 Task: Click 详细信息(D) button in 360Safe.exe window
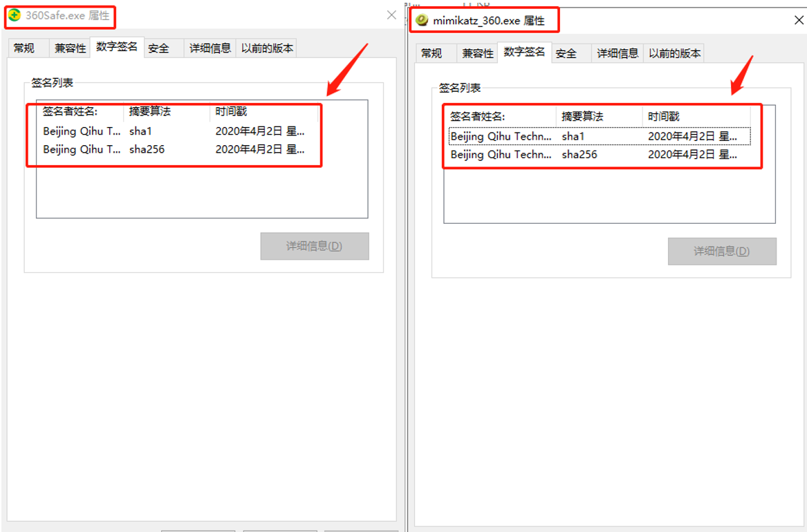[315, 246]
